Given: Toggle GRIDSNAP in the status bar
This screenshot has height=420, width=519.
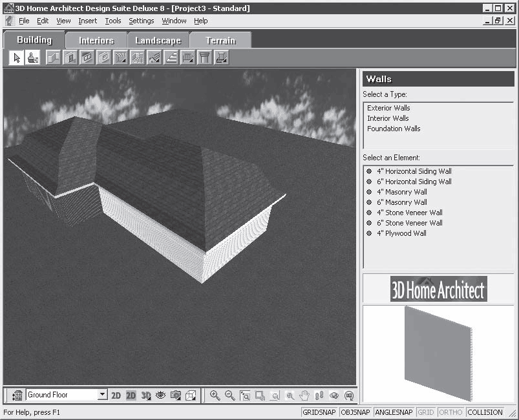Looking at the screenshot, I should tap(319, 412).
